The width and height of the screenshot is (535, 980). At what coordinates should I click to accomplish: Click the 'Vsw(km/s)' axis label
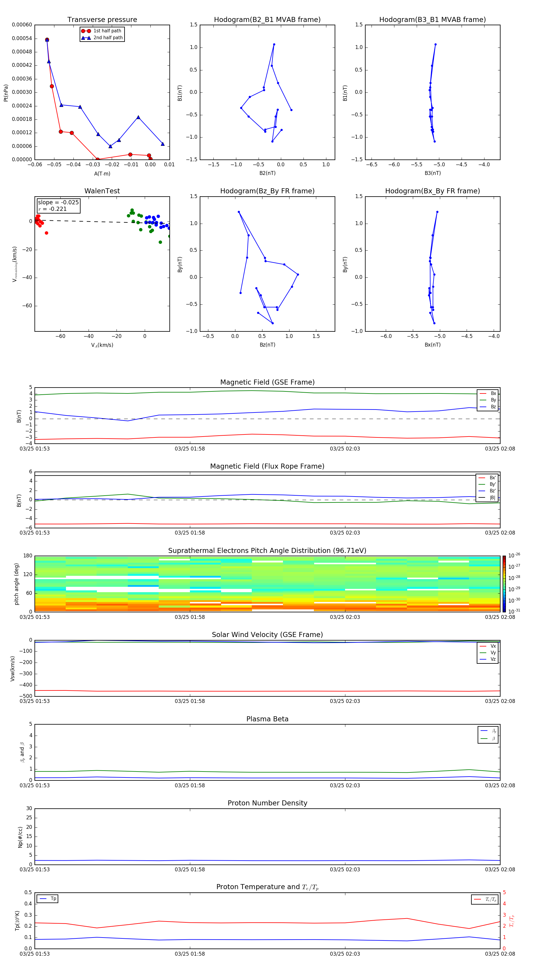coord(12,668)
